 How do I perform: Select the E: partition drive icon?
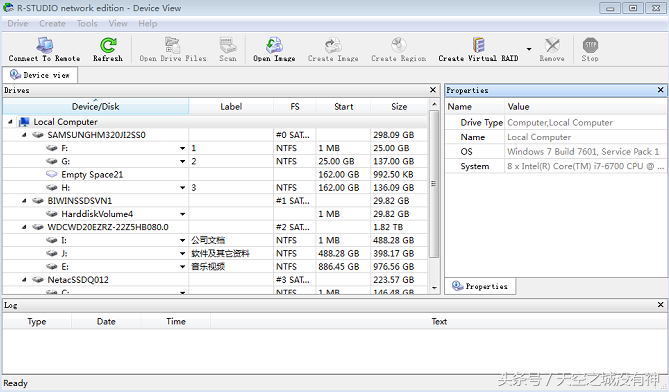52,267
